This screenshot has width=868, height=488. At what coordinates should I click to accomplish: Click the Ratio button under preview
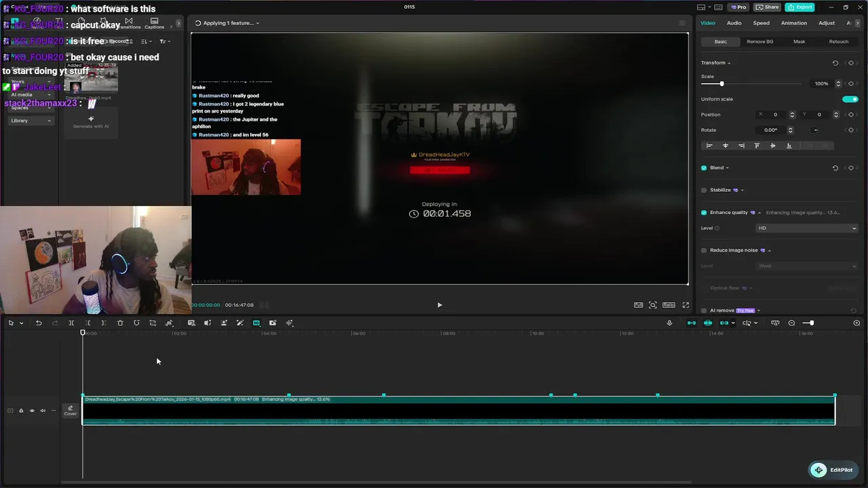click(669, 305)
